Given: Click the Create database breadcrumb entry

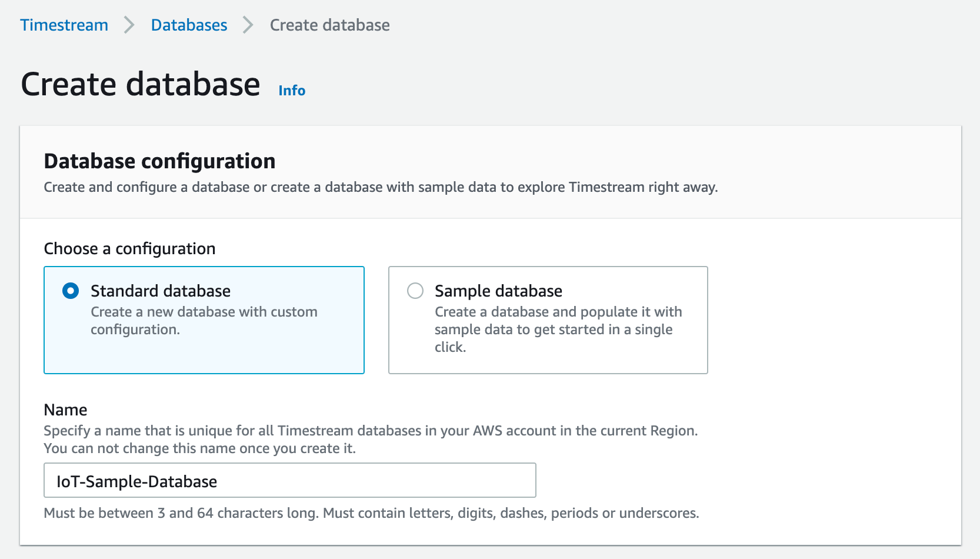Looking at the screenshot, I should click(329, 25).
